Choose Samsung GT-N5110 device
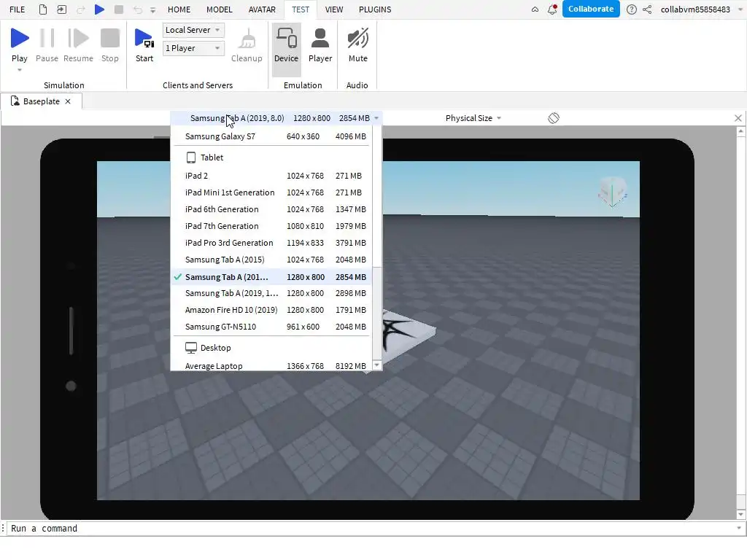Viewport: 747px width, 560px height. click(x=271, y=327)
